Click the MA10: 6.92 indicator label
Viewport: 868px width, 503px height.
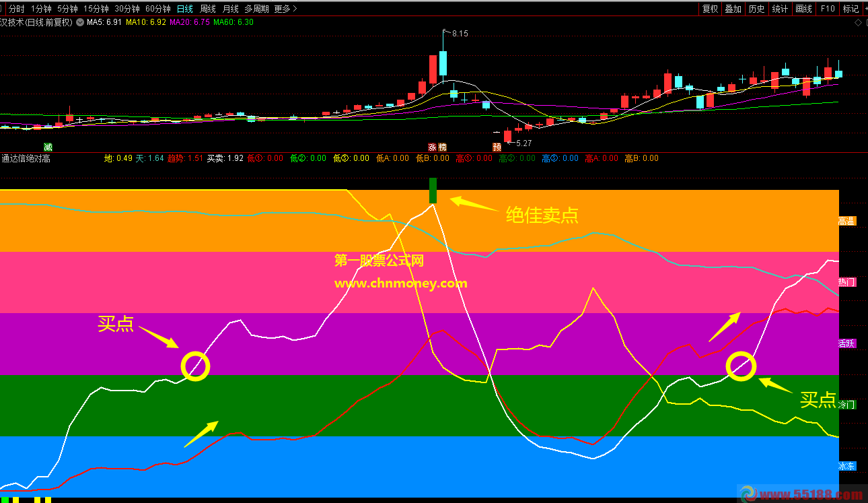pos(146,22)
